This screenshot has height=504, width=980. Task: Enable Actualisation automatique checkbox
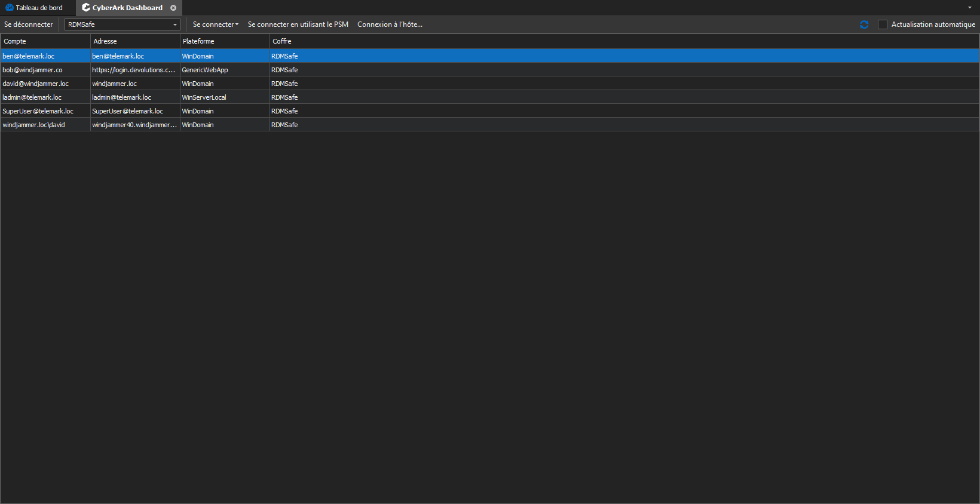coord(882,24)
